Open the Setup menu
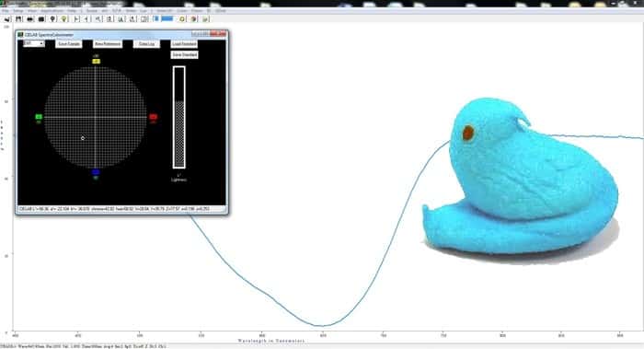Screen dimensions: 644x349 click(18, 11)
